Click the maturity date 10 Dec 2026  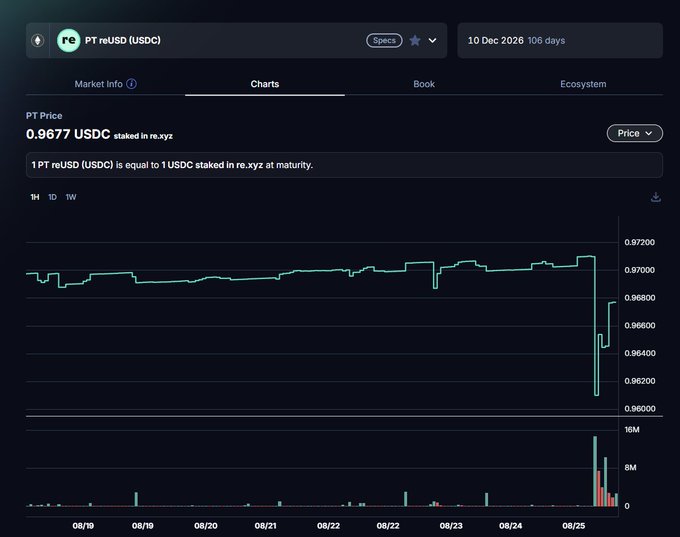point(495,40)
